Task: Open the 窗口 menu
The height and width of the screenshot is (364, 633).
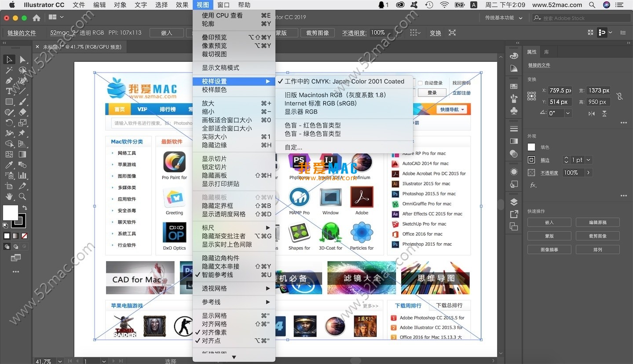Action: (x=223, y=5)
